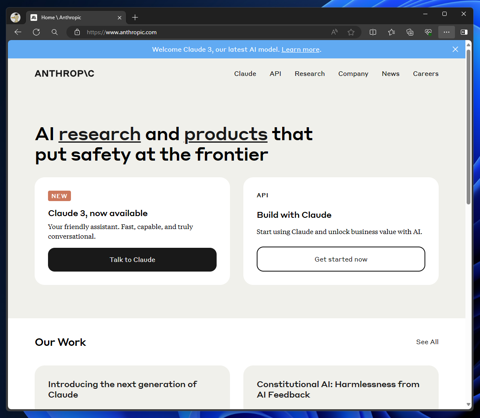Open the Company navigation item
The width and height of the screenshot is (480, 418).
[x=353, y=74]
